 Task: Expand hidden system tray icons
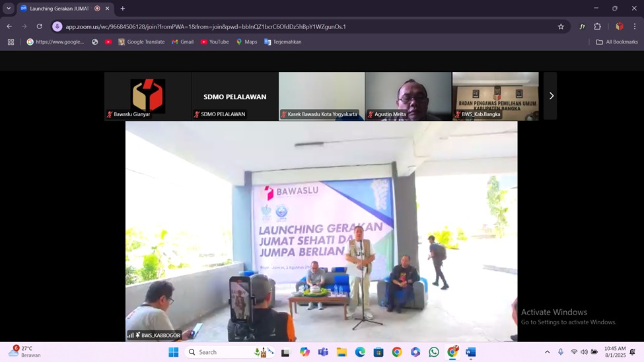[547, 352]
